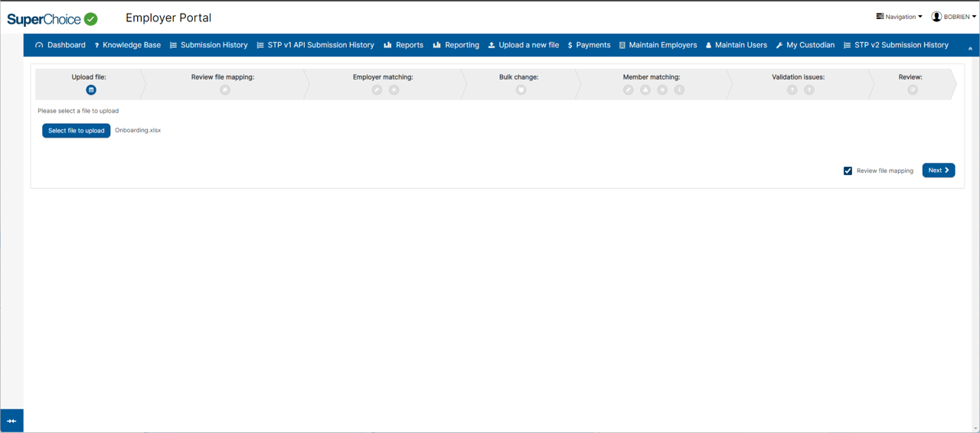Image resolution: width=980 pixels, height=433 pixels.
Task: Click the Next button
Action: tap(938, 171)
